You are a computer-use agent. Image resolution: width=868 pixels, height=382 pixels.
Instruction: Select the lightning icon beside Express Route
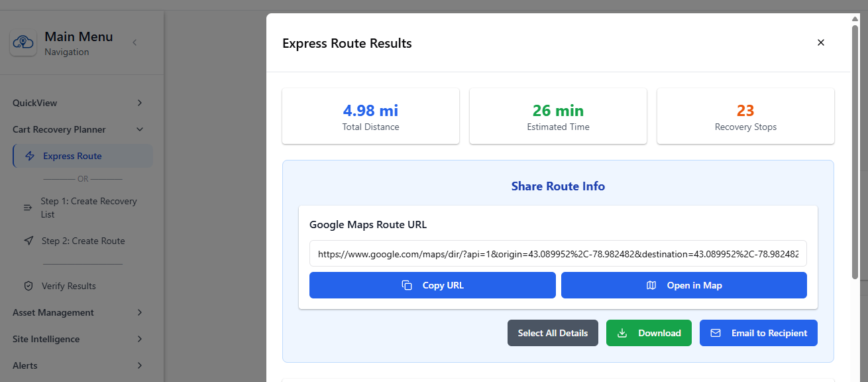29,155
